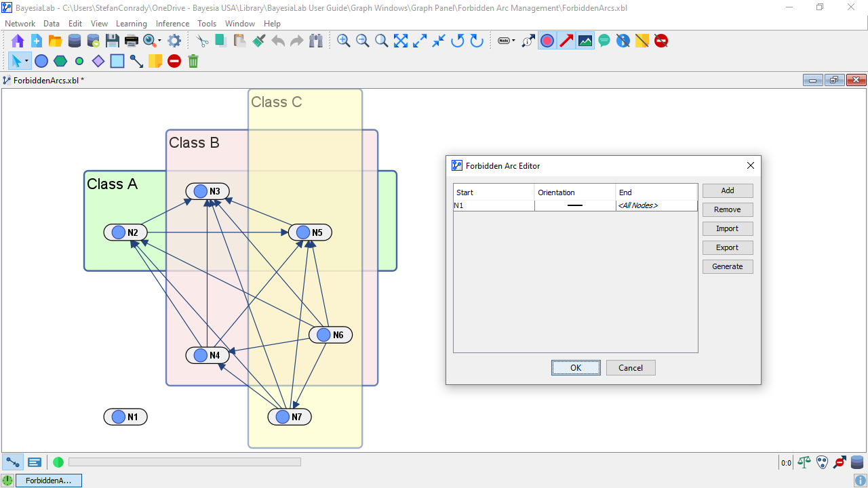Click the Print icon
Viewport: 868px width, 488px height.
pos(132,41)
